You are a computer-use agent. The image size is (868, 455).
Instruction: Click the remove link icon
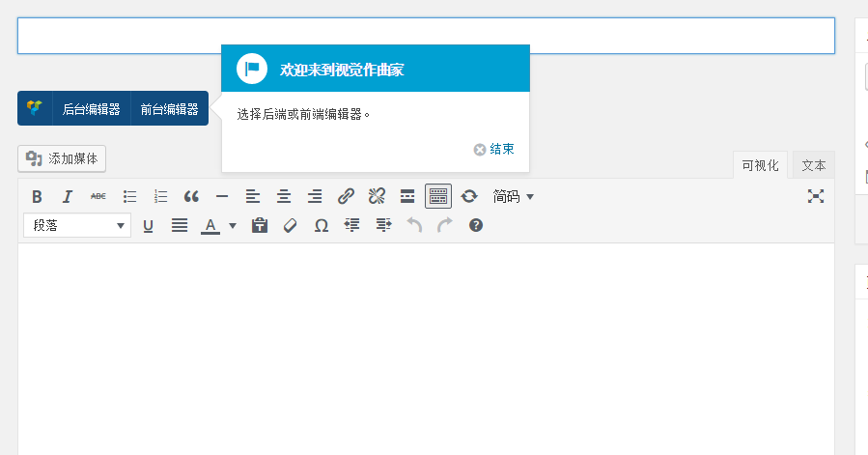pyautogui.click(x=377, y=196)
